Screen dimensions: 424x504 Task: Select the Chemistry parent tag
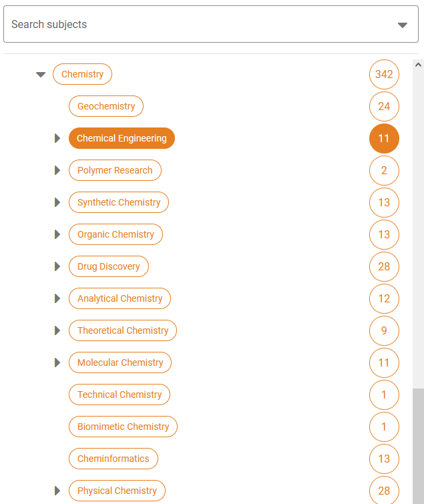(x=82, y=74)
